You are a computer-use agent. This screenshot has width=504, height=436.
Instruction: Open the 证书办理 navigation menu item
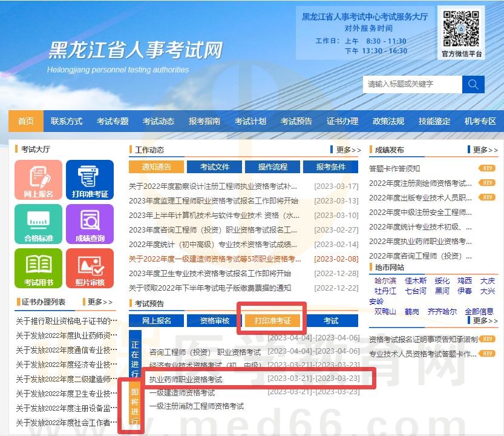[342, 121]
